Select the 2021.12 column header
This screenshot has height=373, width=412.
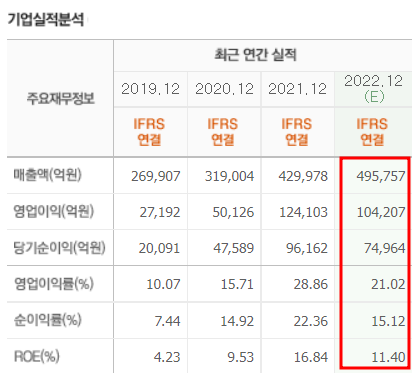(297, 89)
